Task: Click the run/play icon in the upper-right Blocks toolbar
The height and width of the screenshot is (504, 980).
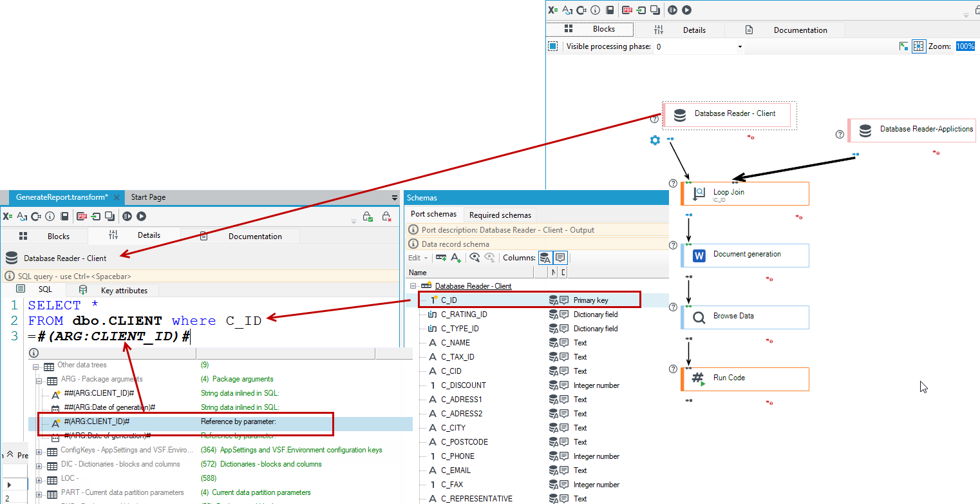Action: click(x=687, y=10)
